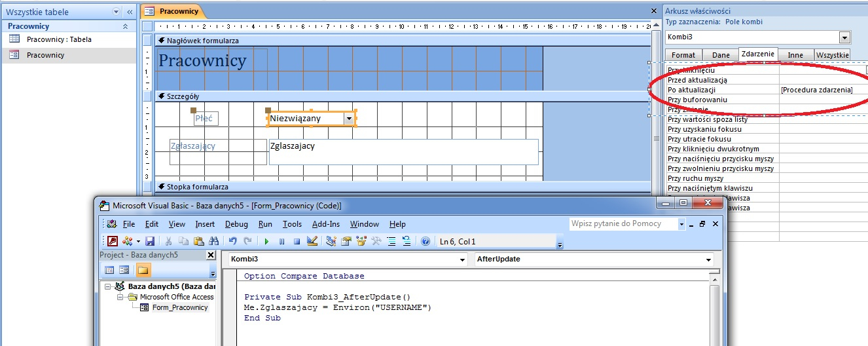This screenshot has width=868, height=346.
Task: Open the File menu in Visual Basic
Action: pos(129,224)
